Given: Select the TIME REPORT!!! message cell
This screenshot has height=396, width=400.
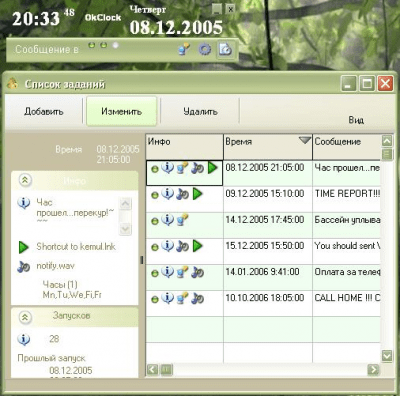Looking at the screenshot, I should click(x=347, y=199).
